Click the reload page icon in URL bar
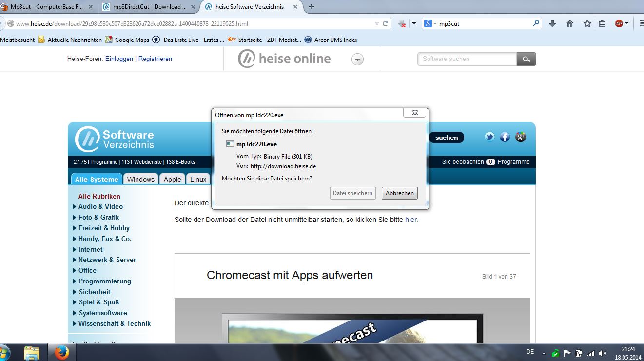 [x=386, y=23]
